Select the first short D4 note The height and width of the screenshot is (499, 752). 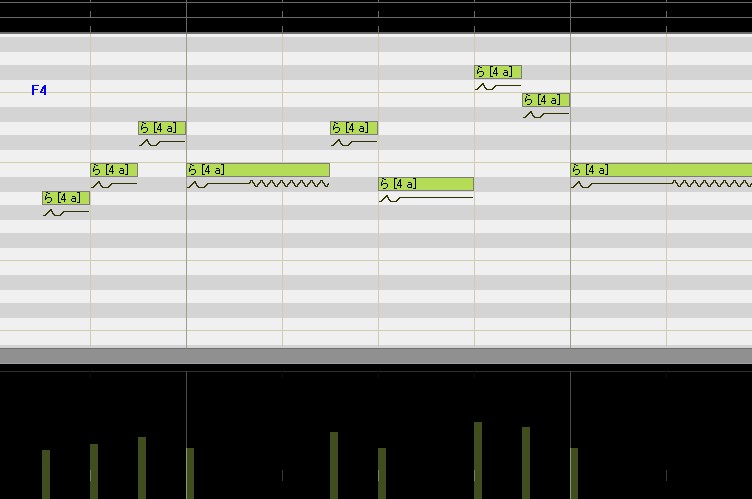tap(162, 128)
